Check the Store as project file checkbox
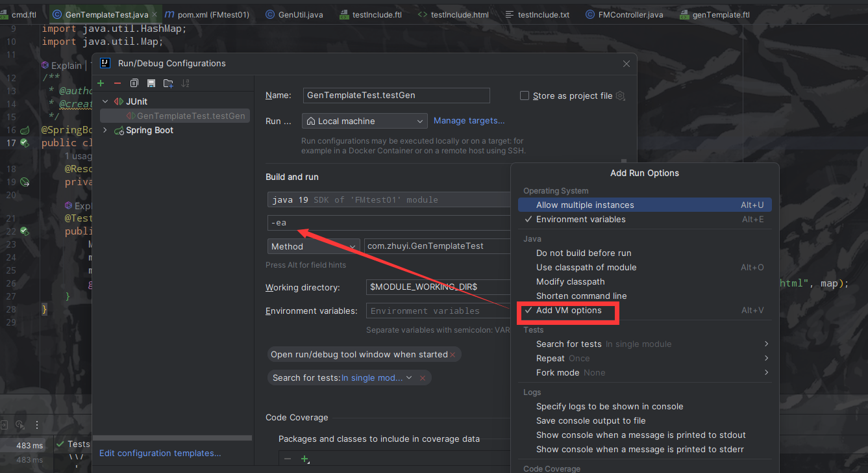The height and width of the screenshot is (473, 868). 524,96
